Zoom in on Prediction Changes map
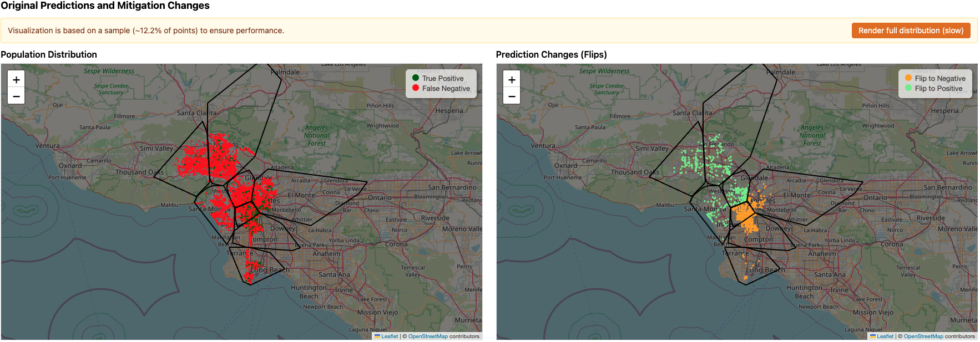Screen dimensions: 980x342 [512, 79]
